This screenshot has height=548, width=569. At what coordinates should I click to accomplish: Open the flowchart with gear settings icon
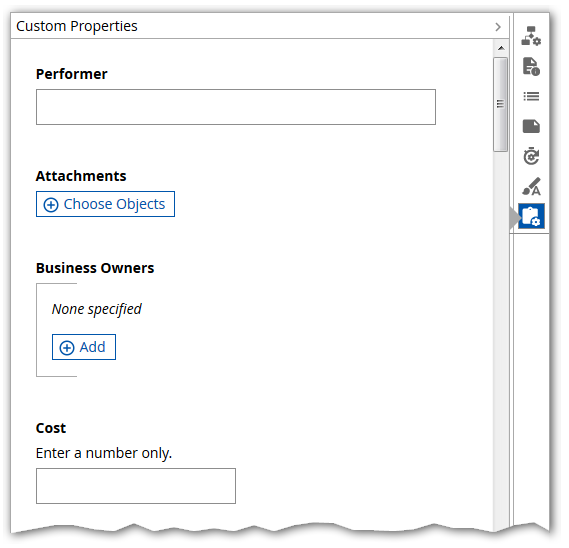(x=531, y=36)
